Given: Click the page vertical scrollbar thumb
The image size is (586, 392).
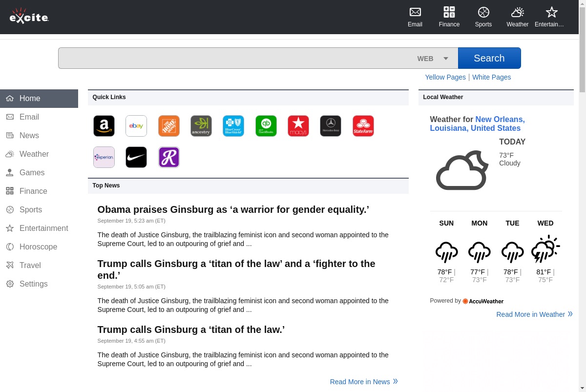Looking at the screenshot, I should 582,50.
